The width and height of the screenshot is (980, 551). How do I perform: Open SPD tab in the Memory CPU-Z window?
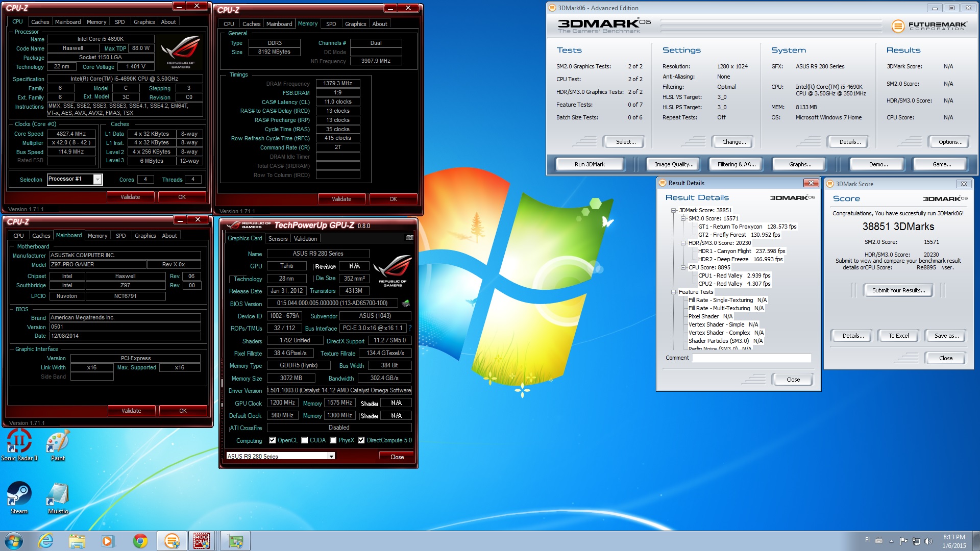pyautogui.click(x=331, y=24)
